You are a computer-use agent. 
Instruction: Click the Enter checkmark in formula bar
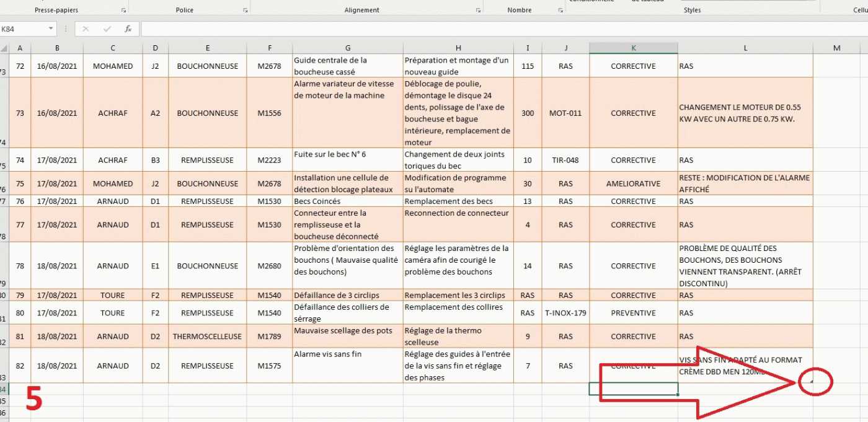click(x=107, y=29)
